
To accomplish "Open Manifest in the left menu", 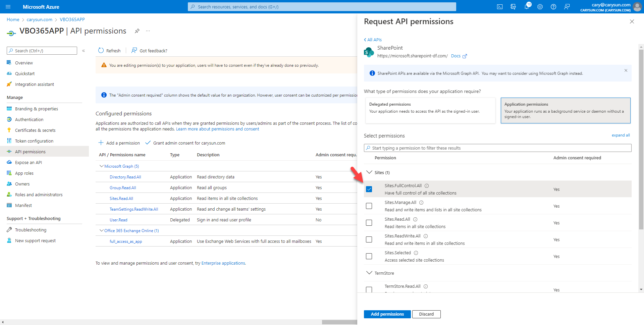I will tap(23, 205).
